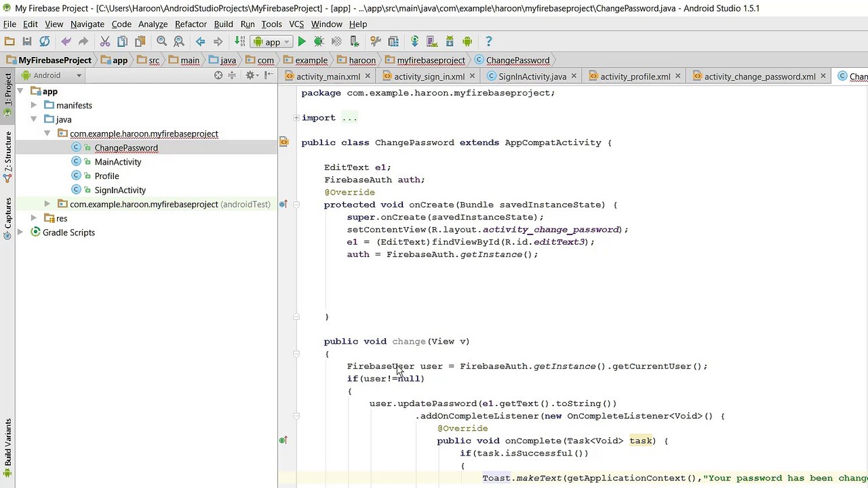Click the Help question mark icon
The width and height of the screenshot is (868, 488).
pyautogui.click(x=489, y=42)
